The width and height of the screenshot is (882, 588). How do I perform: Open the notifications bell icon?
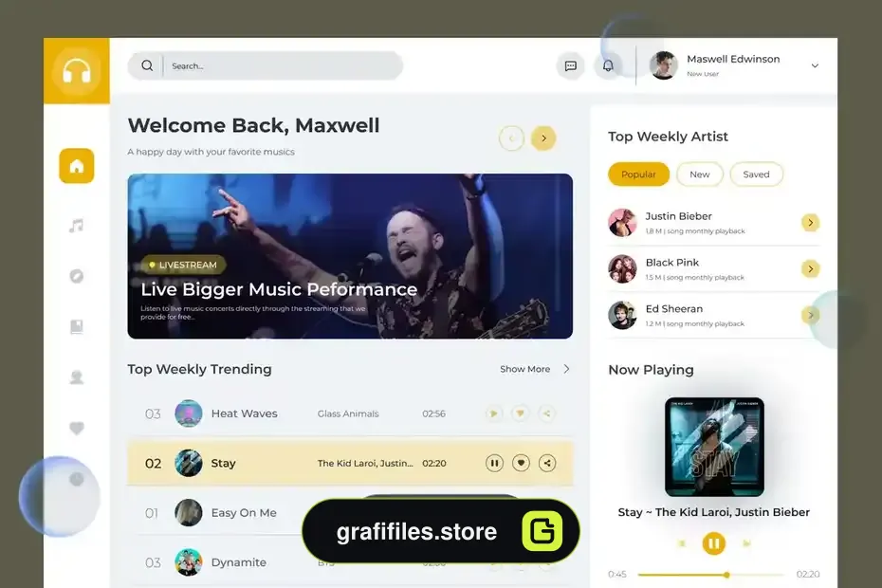(608, 65)
